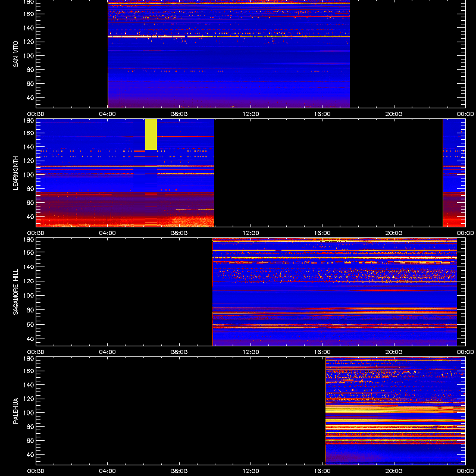The height and width of the screenshot is (476, 476).
Task: Click the 40 frequency label on Learmonth axis
Action: tap(30, 217)
